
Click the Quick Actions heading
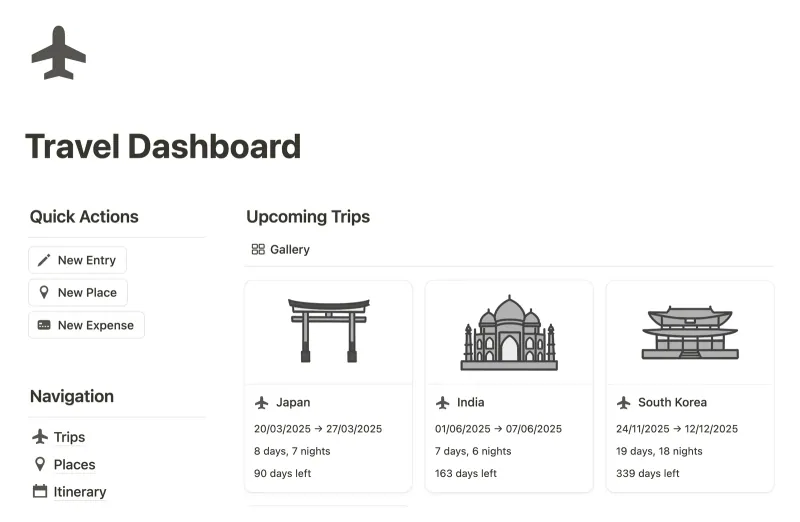click(x=84, y=217)
